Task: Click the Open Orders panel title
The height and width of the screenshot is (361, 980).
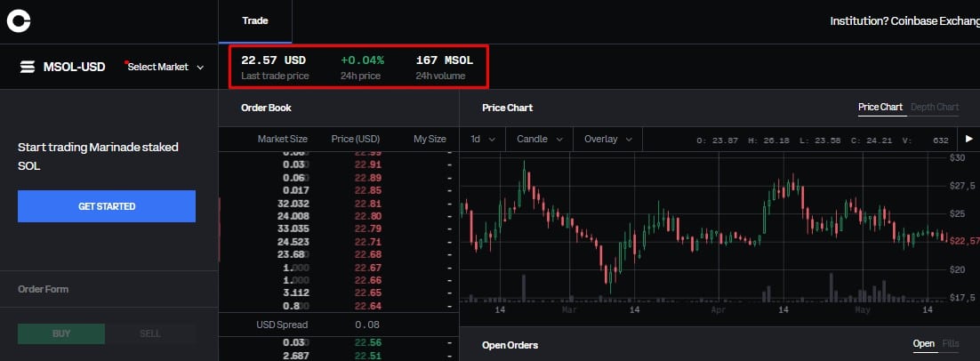Action: (510, 345)
